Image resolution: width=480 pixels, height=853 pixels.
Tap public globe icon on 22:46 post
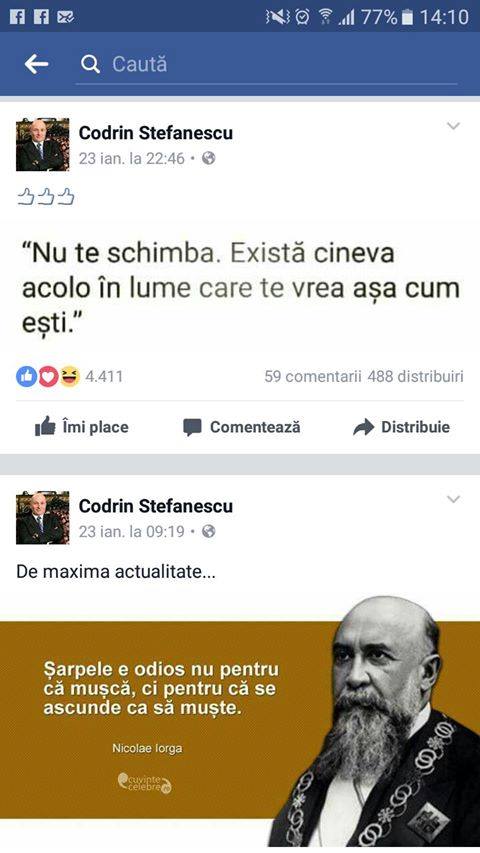[x=208, y=158]
